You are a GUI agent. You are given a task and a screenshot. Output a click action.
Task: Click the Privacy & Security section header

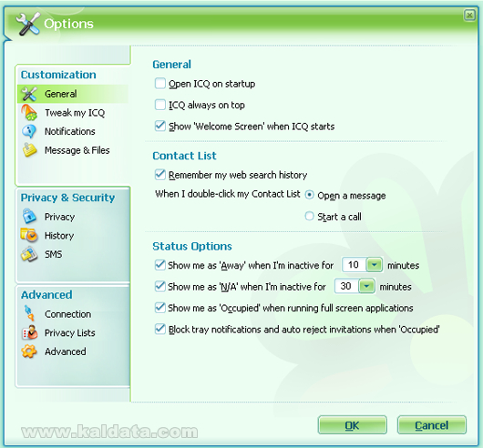pyautogui.click(x=67, y=198)
